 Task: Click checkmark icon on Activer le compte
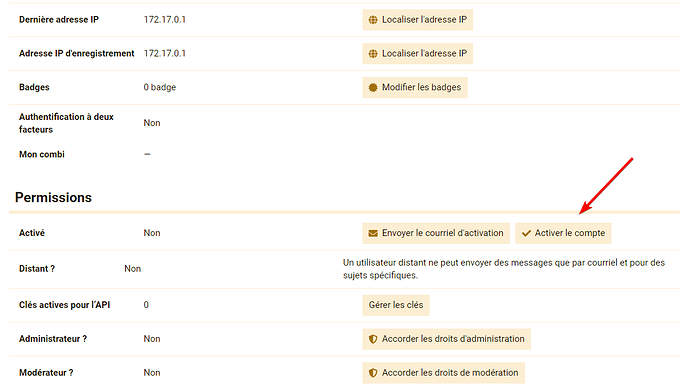tap(526, 233)
